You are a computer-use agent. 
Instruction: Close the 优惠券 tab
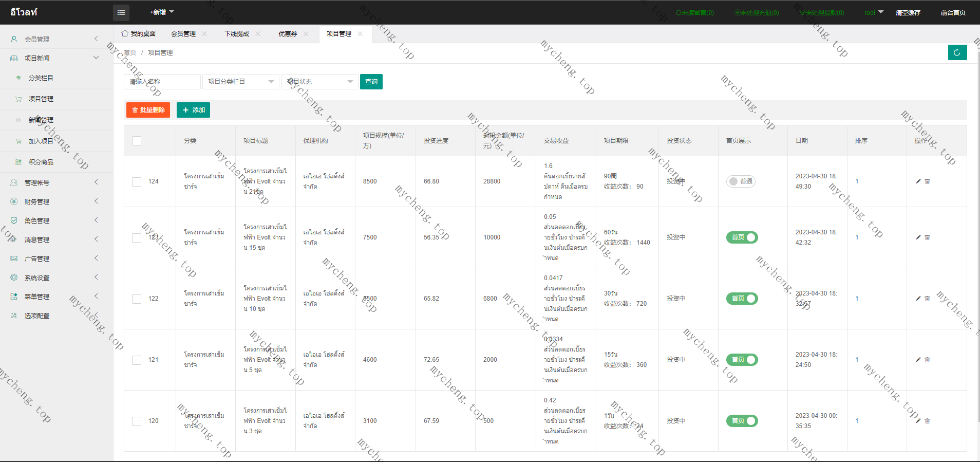click(306, 34)
